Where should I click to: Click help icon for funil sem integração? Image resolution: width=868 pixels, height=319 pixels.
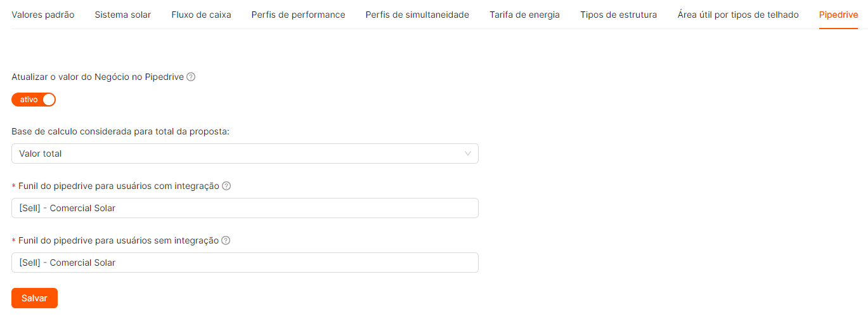click(x=226, y=241)
